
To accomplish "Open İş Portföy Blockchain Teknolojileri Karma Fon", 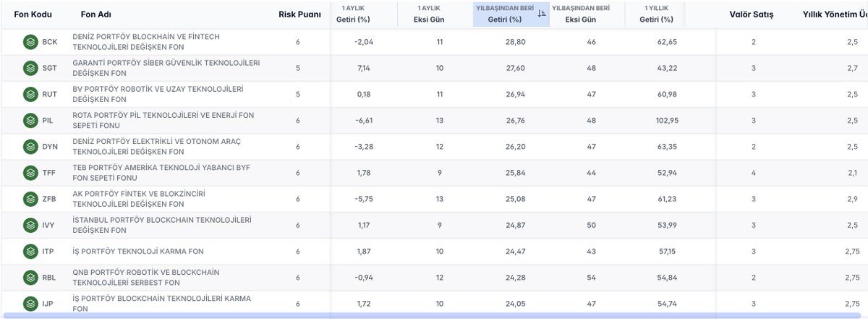I will pyautogui.click(x=161, y=303).
